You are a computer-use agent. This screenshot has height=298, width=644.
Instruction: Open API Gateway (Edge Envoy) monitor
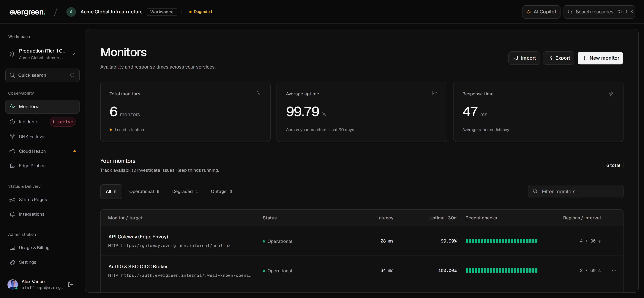pyautogui.click(x=138, y=237)
